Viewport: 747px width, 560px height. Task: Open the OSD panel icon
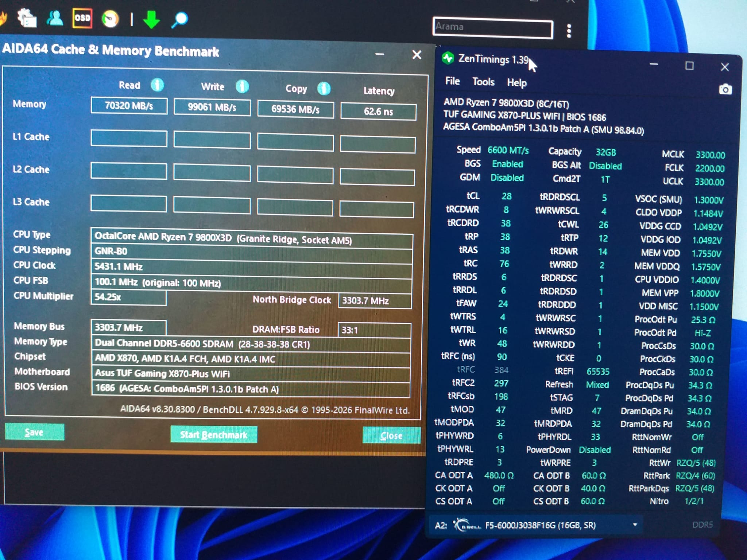[x=82, y=18]
